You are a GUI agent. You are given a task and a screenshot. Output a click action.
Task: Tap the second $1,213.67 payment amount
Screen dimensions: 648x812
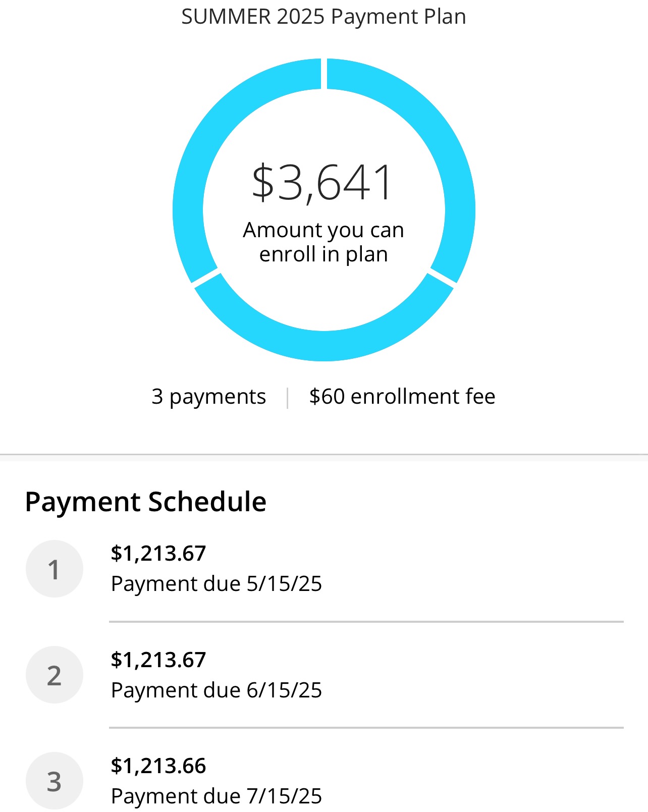pyautogui.click(x=158, y=660)
